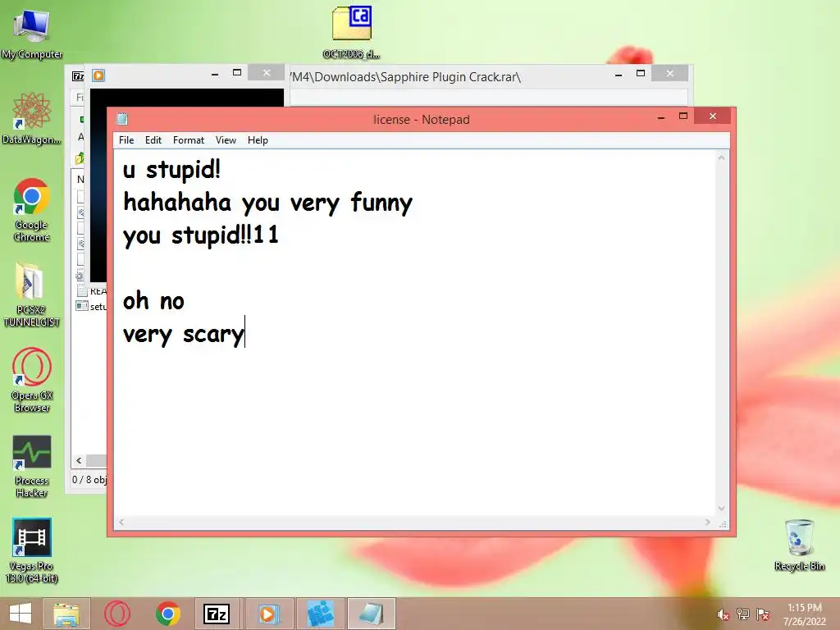Click the muted volume tray icon
840x630 pixels.
click(x=723, y=614)
